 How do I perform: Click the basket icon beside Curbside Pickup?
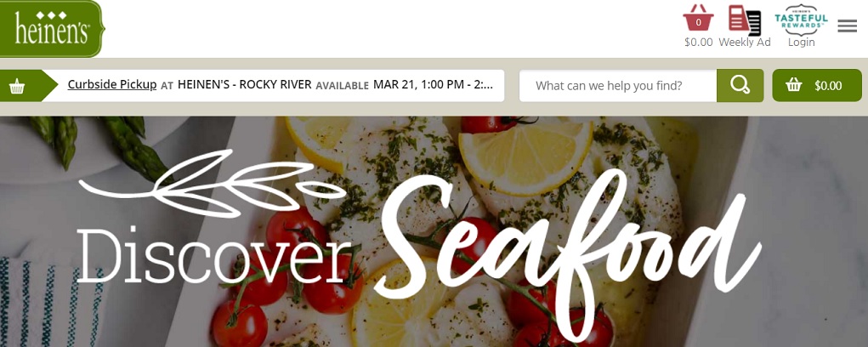[x=17, y=86]
